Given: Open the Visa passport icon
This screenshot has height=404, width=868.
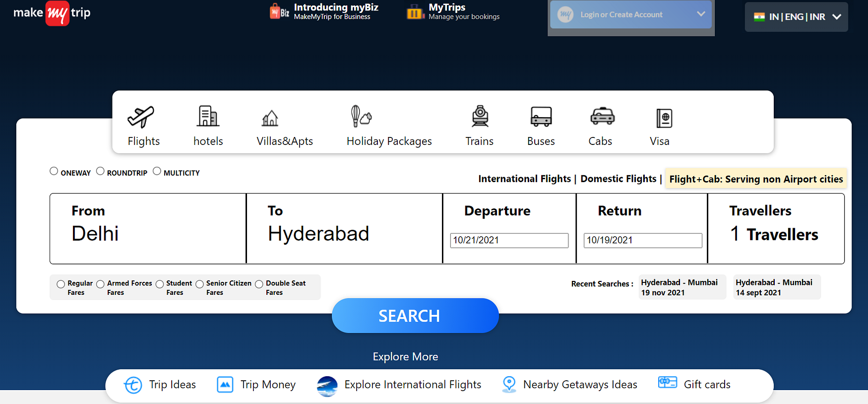Looking at the screenshot, I should click(x=664, y=119).
